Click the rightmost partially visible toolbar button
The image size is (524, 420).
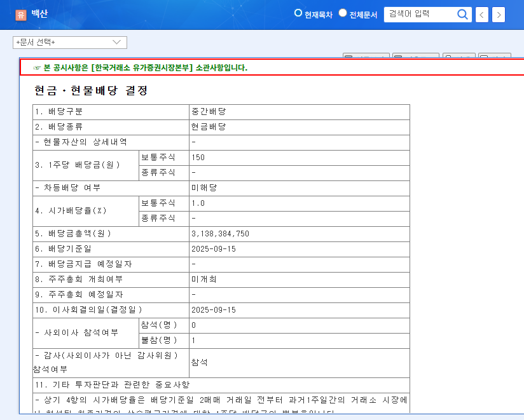[495, 56]
